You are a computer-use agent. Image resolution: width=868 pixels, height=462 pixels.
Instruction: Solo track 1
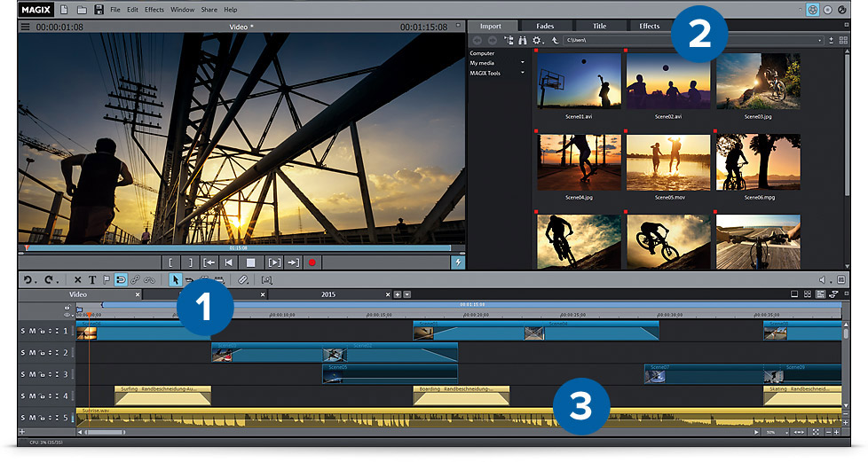[x=23, y=331]
